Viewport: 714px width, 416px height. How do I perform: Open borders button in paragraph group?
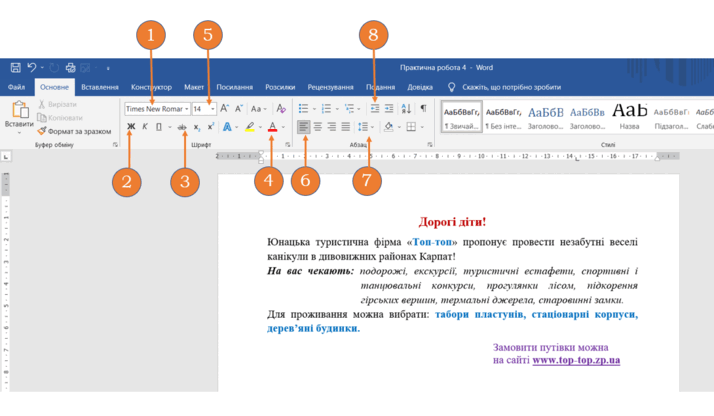point(411,127)
